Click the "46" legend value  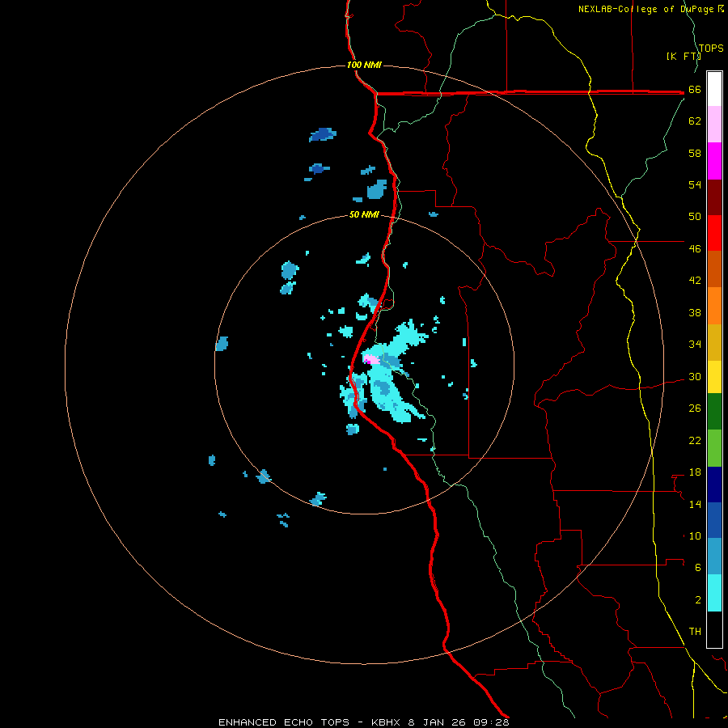pos(695,248)
